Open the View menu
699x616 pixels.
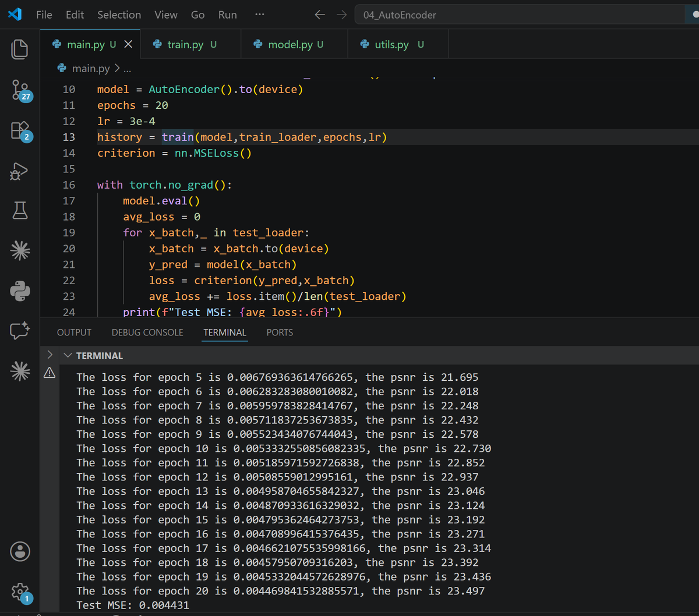166,15
